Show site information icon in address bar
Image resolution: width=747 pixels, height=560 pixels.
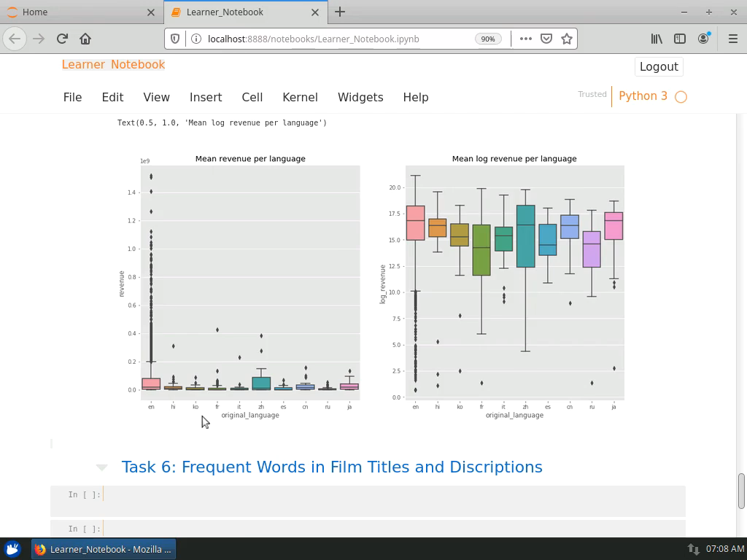196,39
